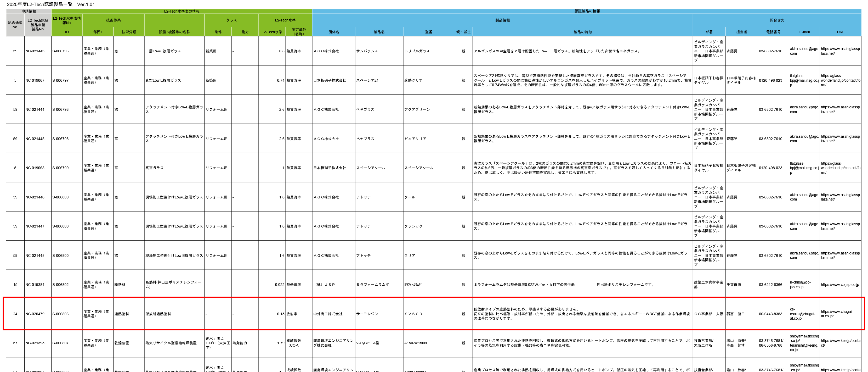The image size is (868, 372).
Task: Click the 2020年度L2-Tech認証製品一覧 title text
Action: (39, 4)
